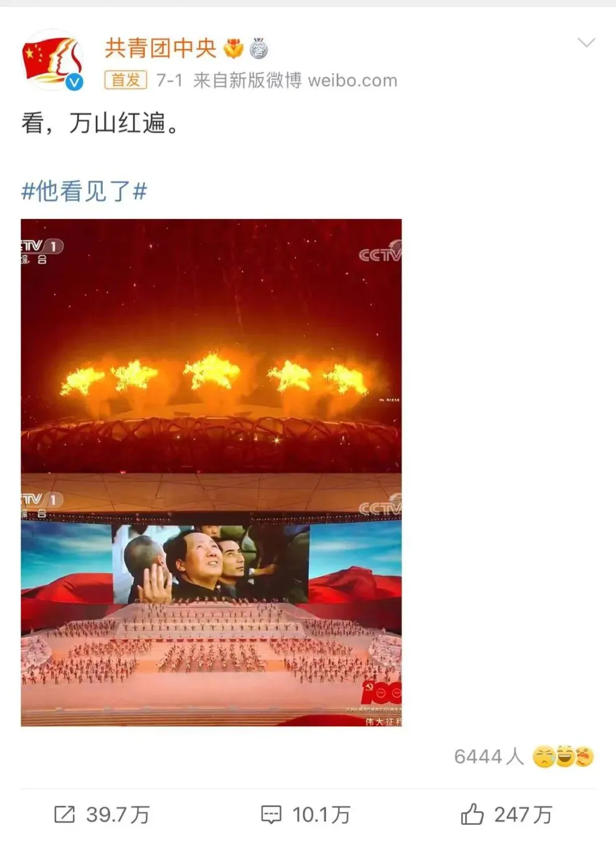This screenshot has width=616, height=842.
Task: Open the #他看见了# hashtag topic
Action: tap(84, 191)
